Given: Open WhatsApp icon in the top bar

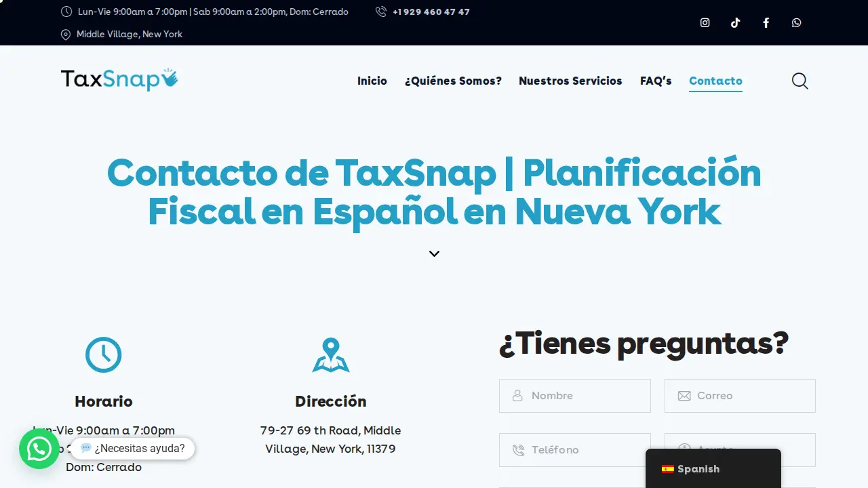Looking at the screenshot, I should tap(797, 22).
